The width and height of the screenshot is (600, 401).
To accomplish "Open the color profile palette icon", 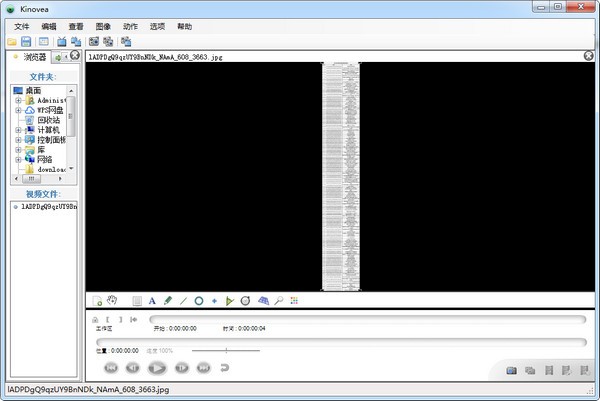I will [294, 301].
